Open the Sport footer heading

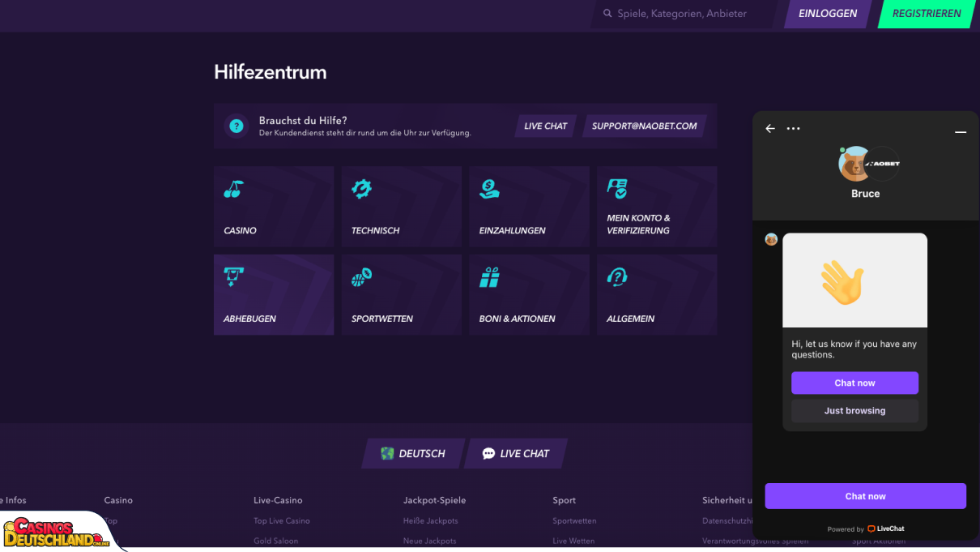[x=565, y=500]
